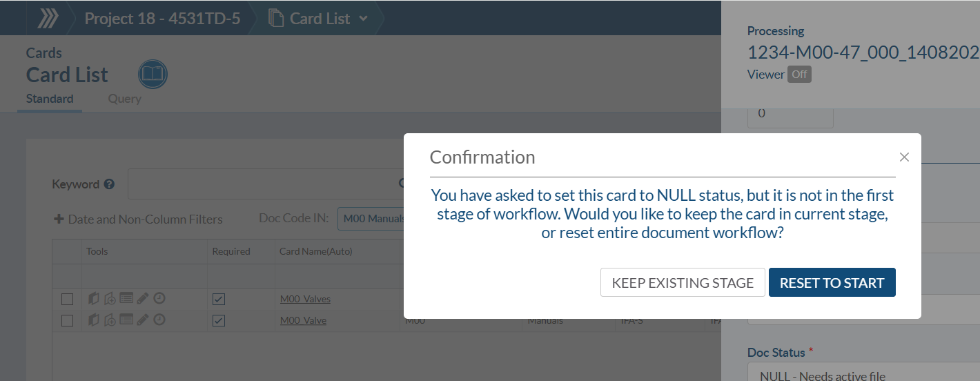Image resolution: width=980 pixels, height=381 pixels.
Task: Click the triple-chevron home logo icon
Action: coord(47,18)
